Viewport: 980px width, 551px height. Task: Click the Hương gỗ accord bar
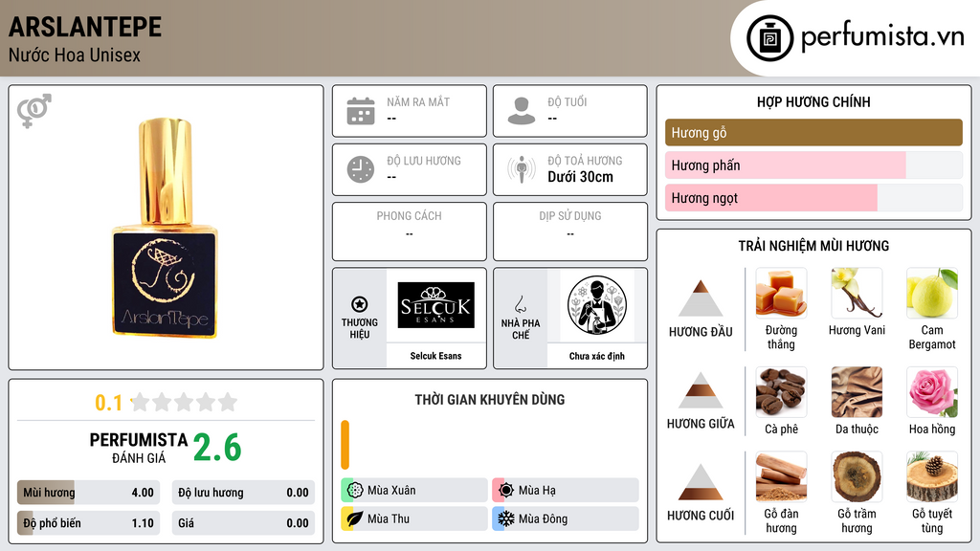coord(813,132)
